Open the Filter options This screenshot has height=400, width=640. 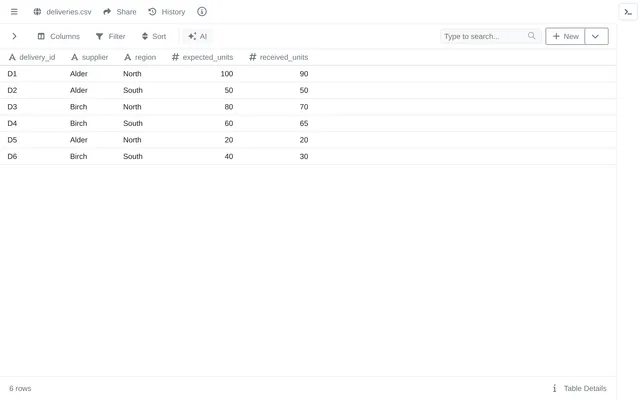pos(111,36)
